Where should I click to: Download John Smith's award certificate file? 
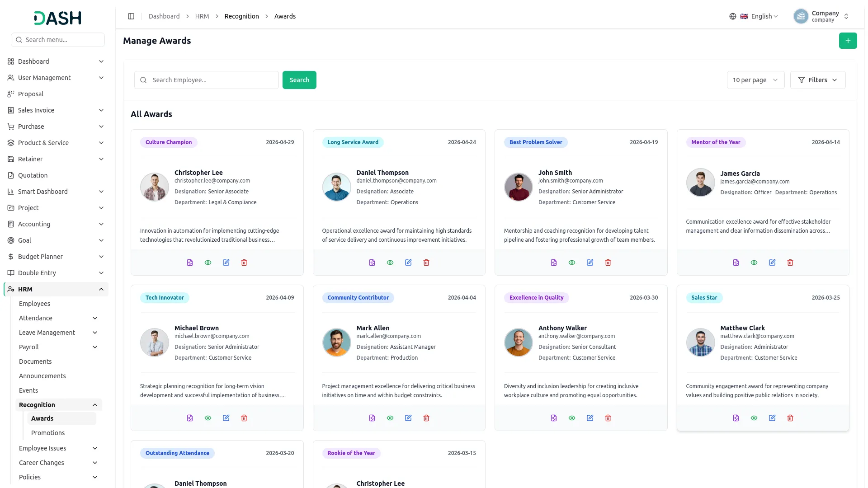click(x=554, y=263)
